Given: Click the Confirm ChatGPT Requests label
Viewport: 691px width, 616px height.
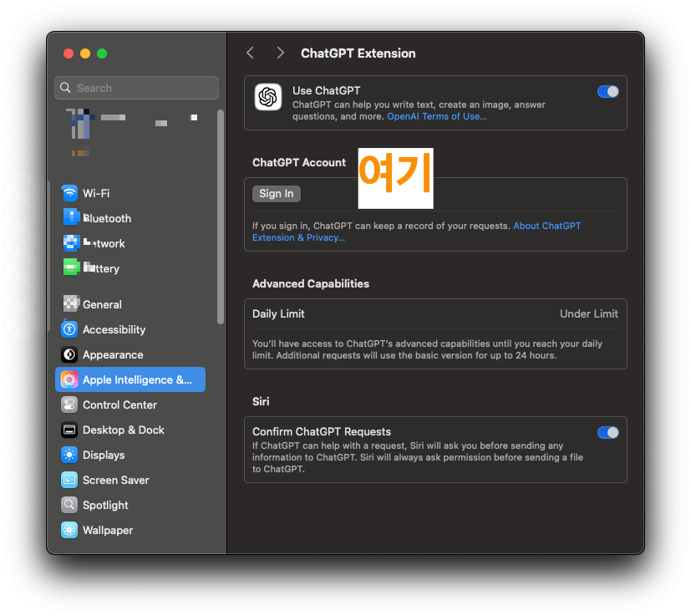Looking at the screenshot, I should (x=322, y=431).
